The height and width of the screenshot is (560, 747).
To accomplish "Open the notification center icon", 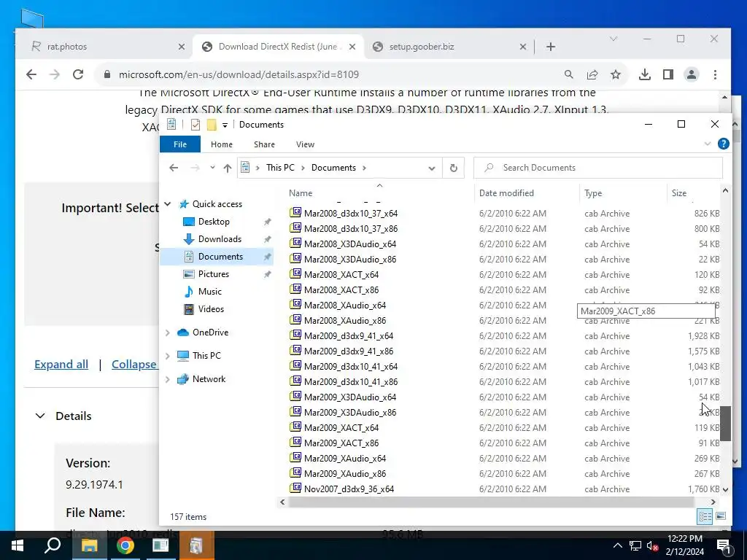I will point(724,545).
